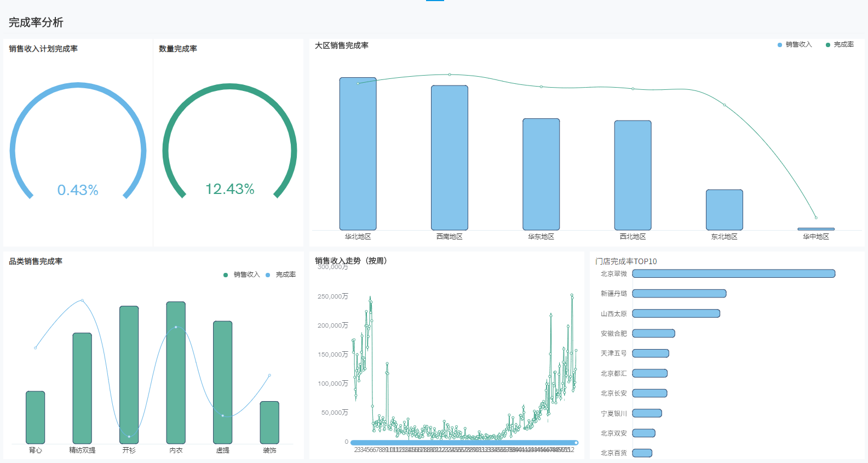
Task: Select the 背心 category bar
Action: [36, 417]
